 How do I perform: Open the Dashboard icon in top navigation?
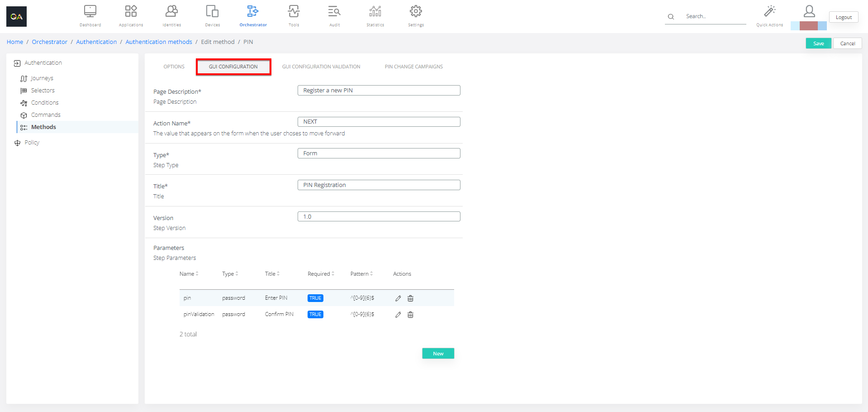tap(90, 11)
